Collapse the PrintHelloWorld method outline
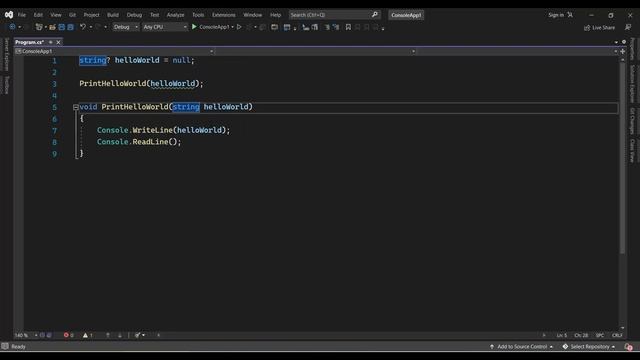 click(x=76, y=107)
